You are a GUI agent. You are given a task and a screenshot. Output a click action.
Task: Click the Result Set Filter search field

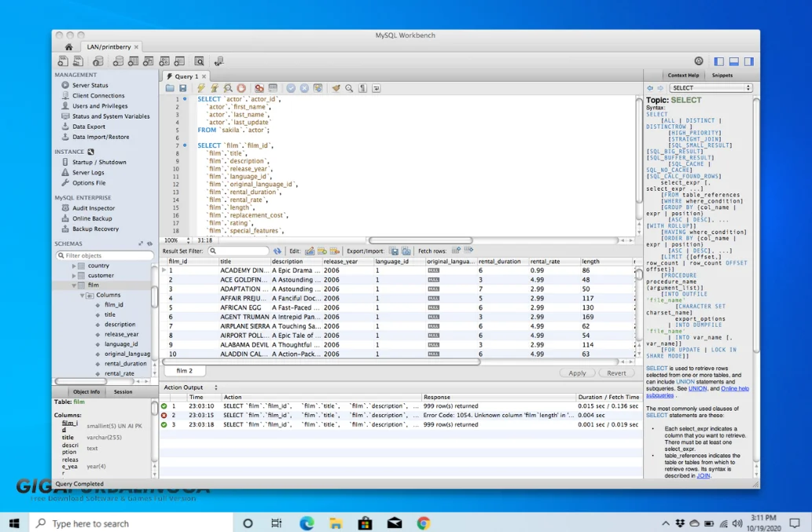(239, 251)
